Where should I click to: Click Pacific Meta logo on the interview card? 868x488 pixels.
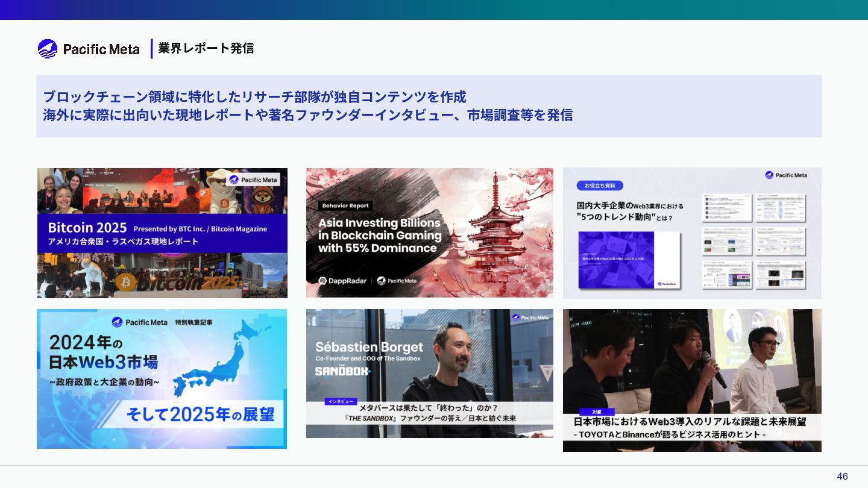coord(531,318)
